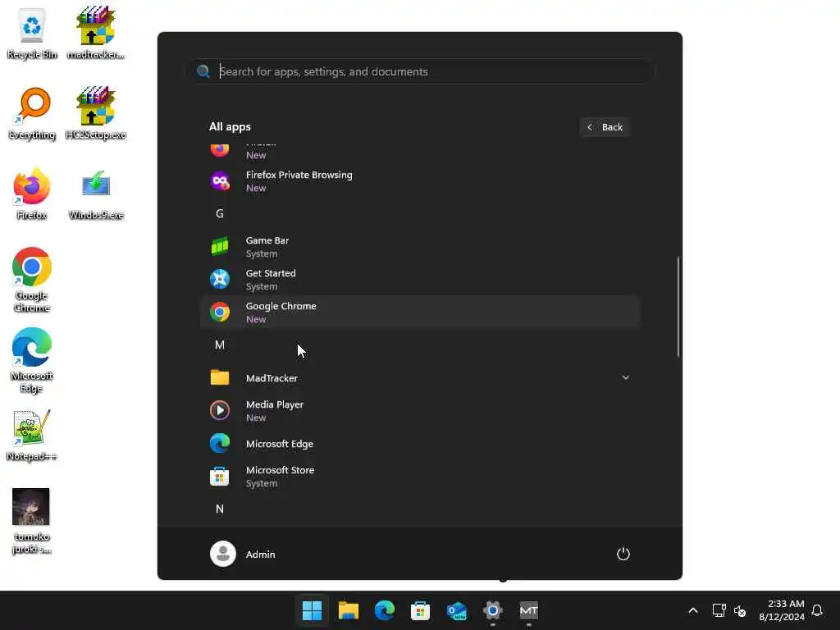Click the N letter header in All apps
The height and width of the screenshot is (630, 840).
(220, 509)
